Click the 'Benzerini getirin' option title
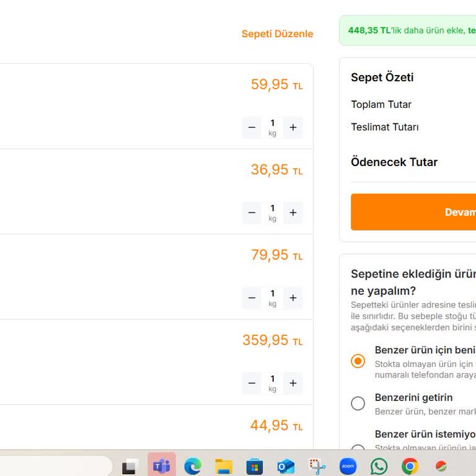The width and height of the screenshot is (476, 476). click(x=413, y=398)
